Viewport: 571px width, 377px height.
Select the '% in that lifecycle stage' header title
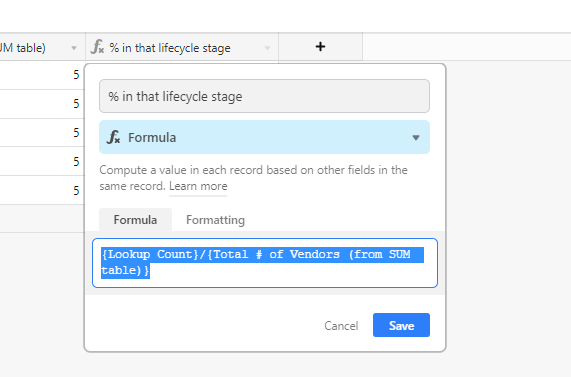170,48
